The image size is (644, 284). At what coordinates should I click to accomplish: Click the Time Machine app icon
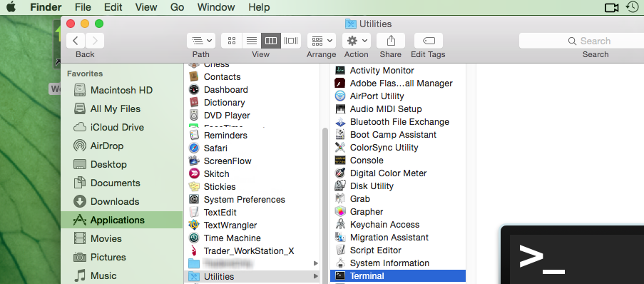[194, 238]
